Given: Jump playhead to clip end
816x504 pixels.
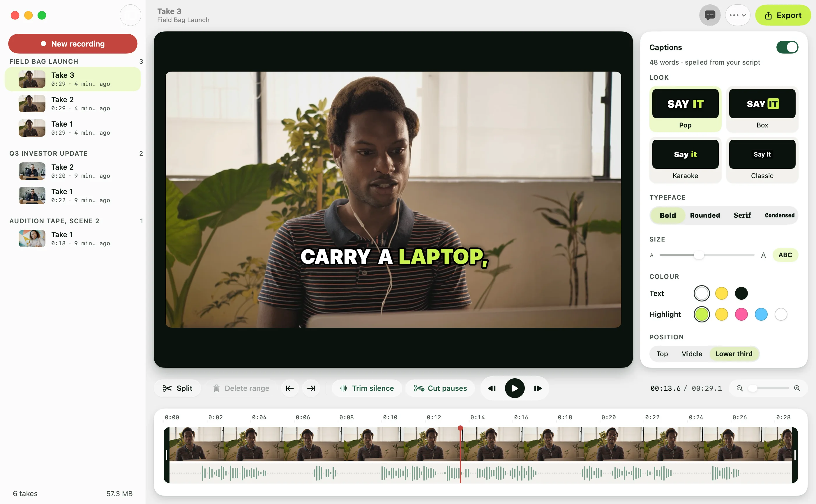Looking at the screenshot, I should point(311,388).
